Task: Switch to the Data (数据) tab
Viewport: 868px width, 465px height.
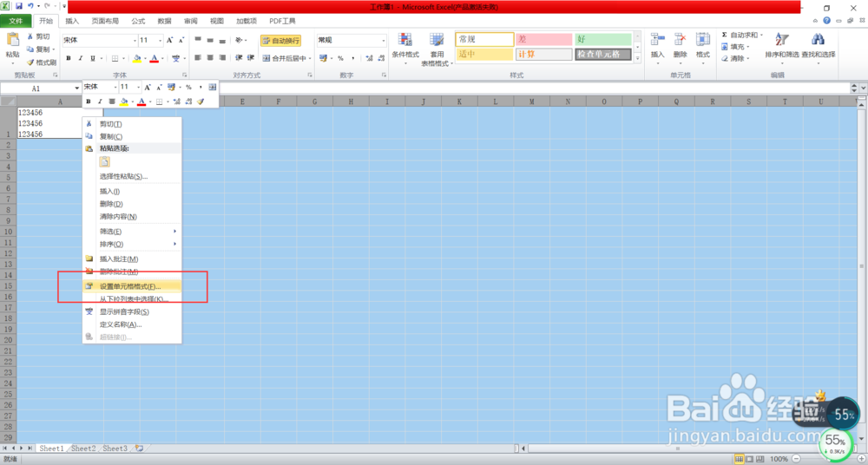Action: (164, 21)
